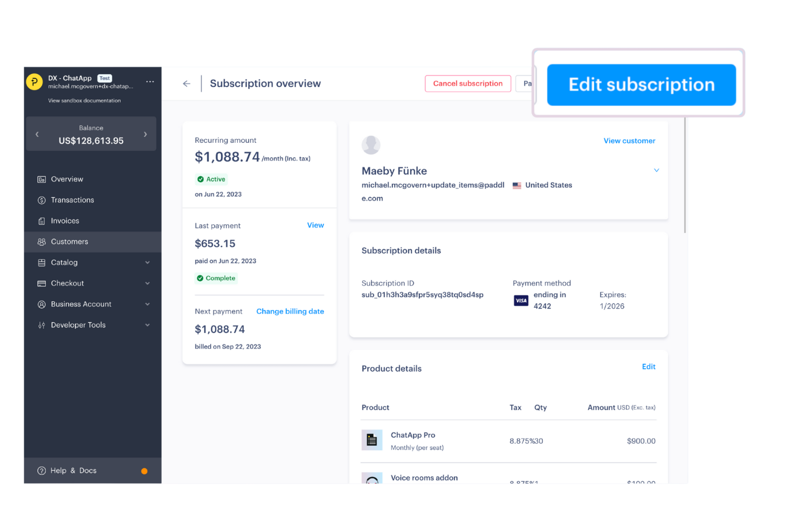Click the Visa card logo

[x=521, y=300]
